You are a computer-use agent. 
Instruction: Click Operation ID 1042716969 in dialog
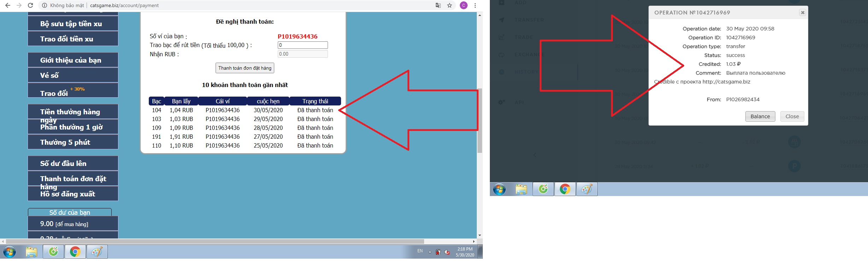click(x=741, y=38)
